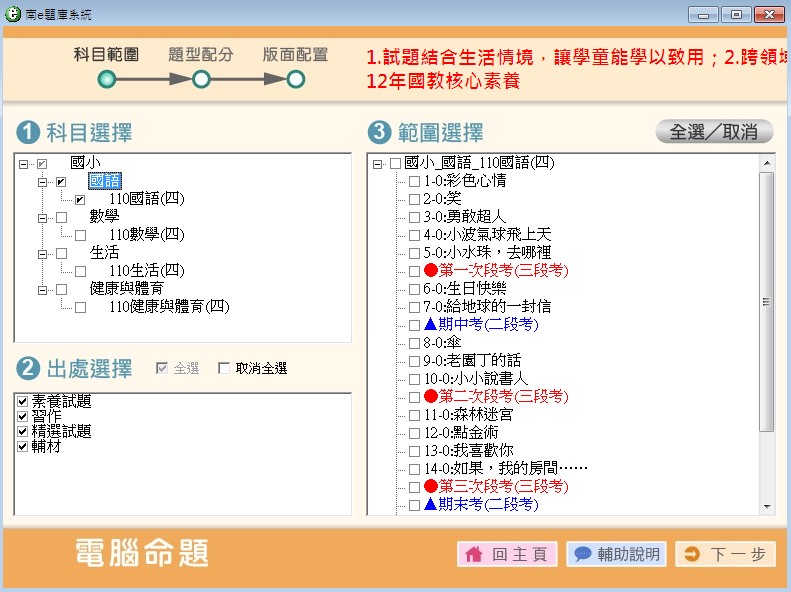Click the 科目範圍 step circle
Image resolution: width=791 pixels, height=592 pixels.
click(x=106, y=79)
